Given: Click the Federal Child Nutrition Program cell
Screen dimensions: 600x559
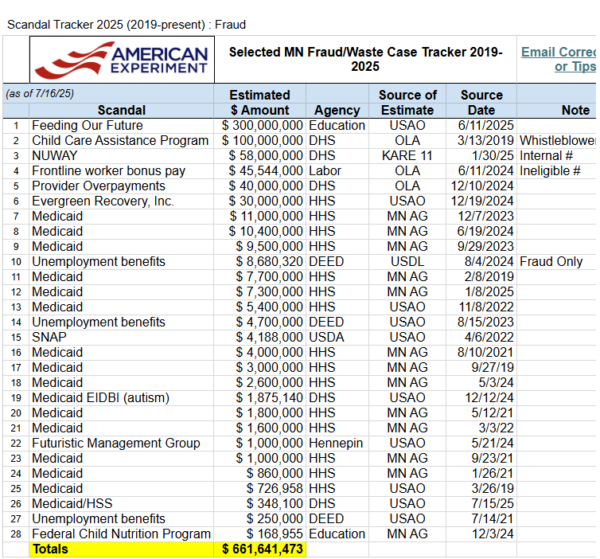Looking at the screenshot, I should 121,534.
